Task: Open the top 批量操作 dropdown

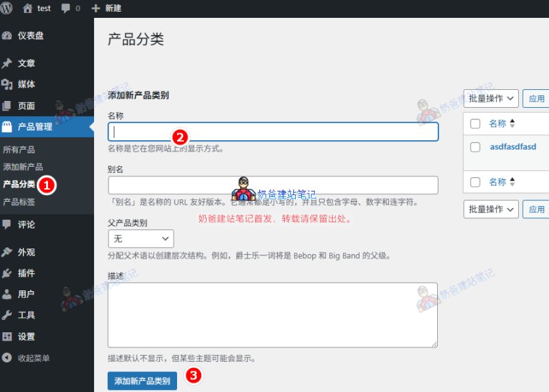Action: 491,98
